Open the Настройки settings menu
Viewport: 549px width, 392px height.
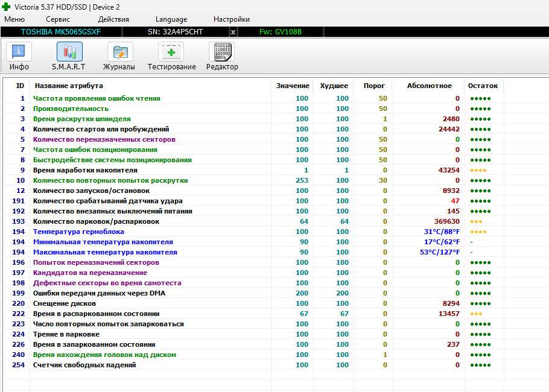[x=232, y=19]
